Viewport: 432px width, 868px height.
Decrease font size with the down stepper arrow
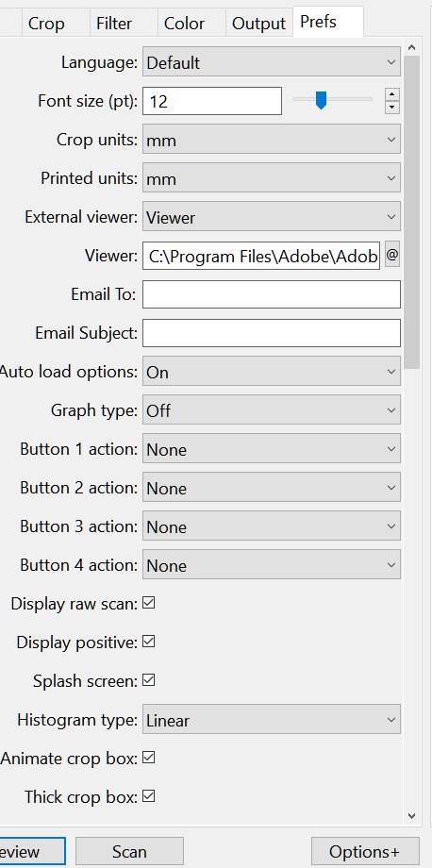(x=392, y=108)
